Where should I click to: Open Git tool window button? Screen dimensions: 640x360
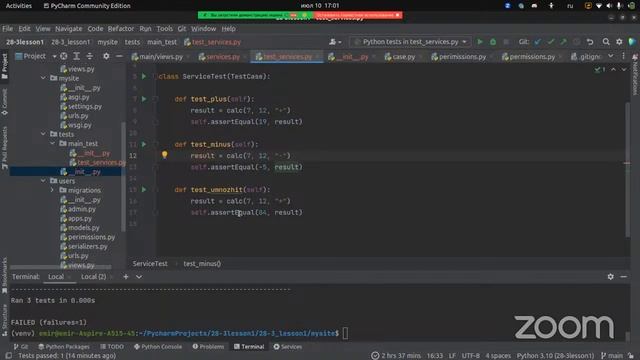[x=20, y=347]
